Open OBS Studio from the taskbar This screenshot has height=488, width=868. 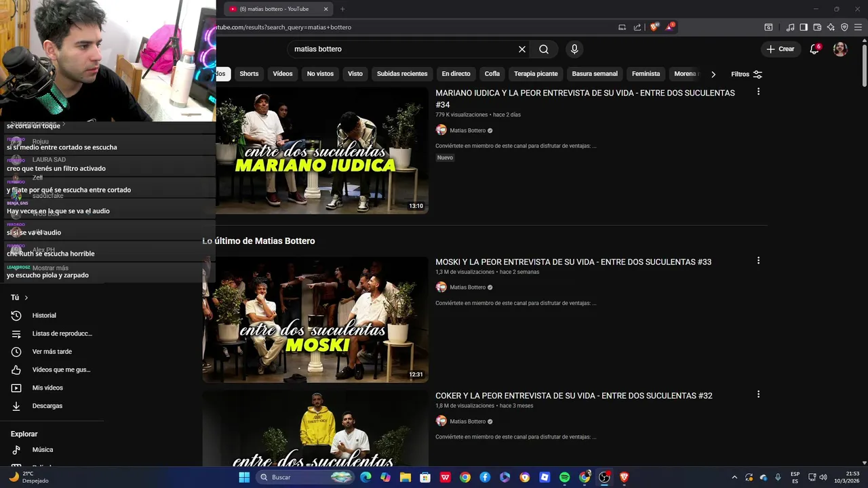[604, 477]
